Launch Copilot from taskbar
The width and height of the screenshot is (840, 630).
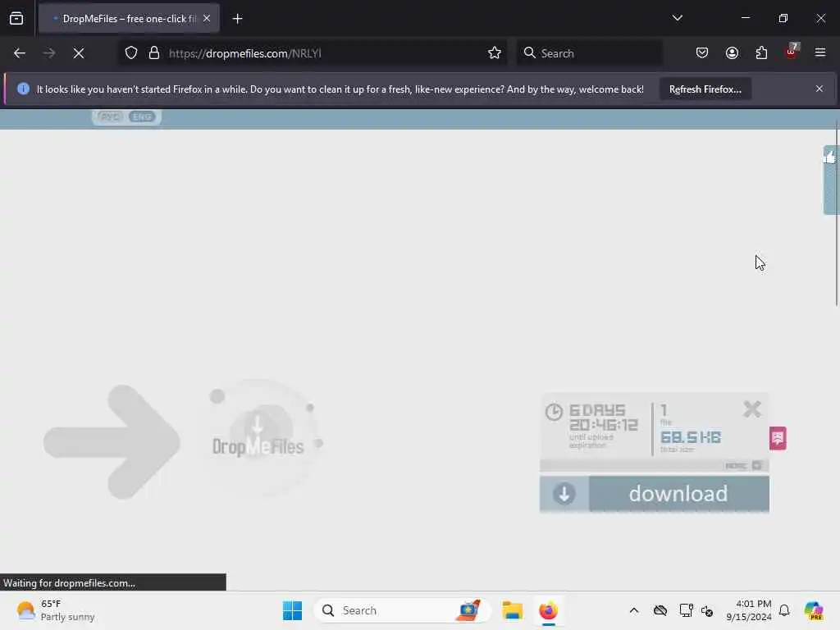tap(814, 610)
